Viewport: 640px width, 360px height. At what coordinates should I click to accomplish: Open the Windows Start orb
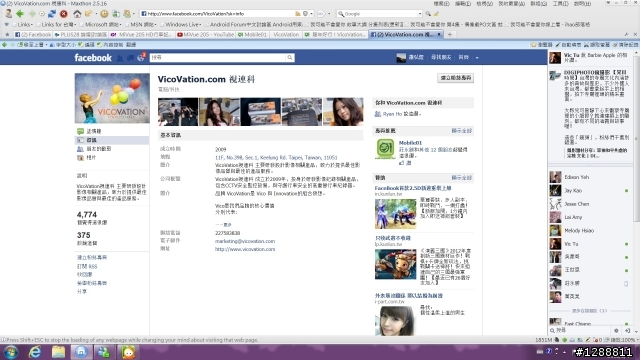click(x=11, y=352)
